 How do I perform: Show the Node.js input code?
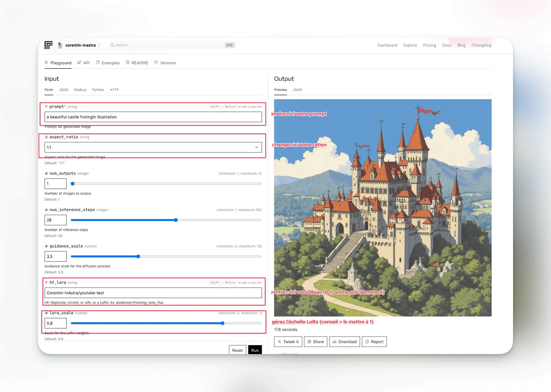click(80, 90)
